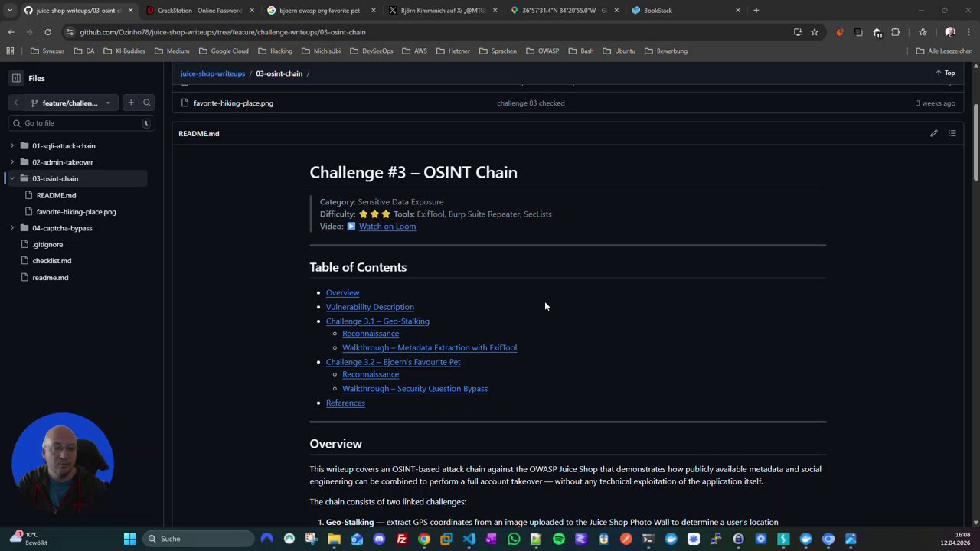980x551 pixels.
Task: Open Challenge 3.2 – Bjoern's Favourite Pet link
Action: (x=393, y=362)
